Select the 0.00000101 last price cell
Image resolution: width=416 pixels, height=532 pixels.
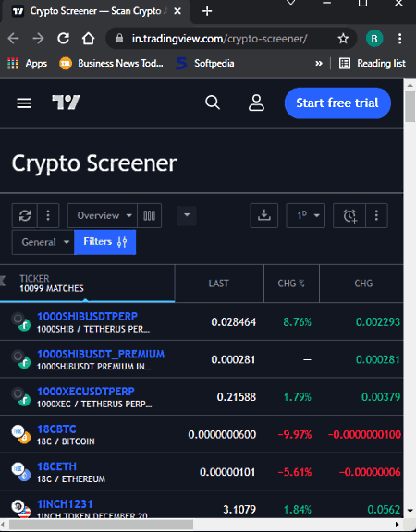point(227,472)
